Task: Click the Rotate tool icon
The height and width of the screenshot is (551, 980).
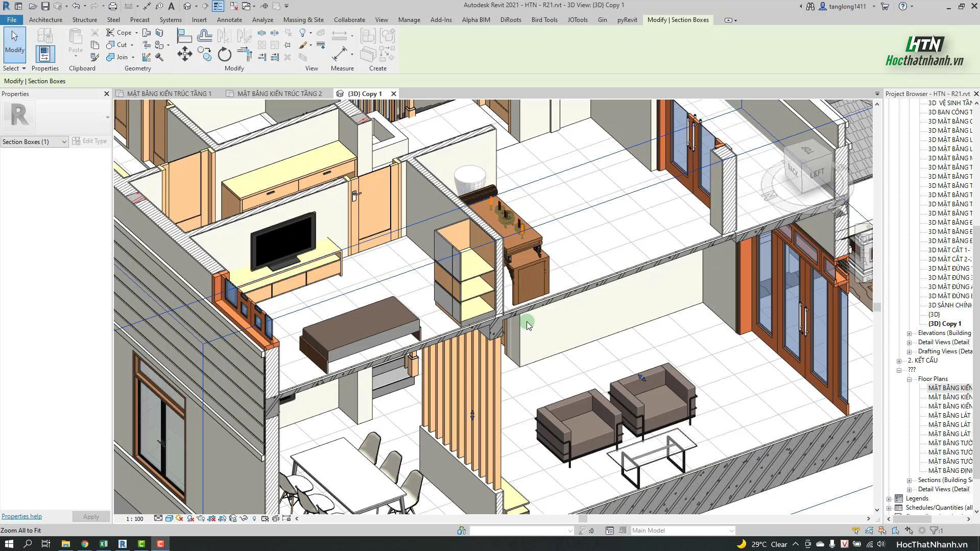Action: (225, 54)
